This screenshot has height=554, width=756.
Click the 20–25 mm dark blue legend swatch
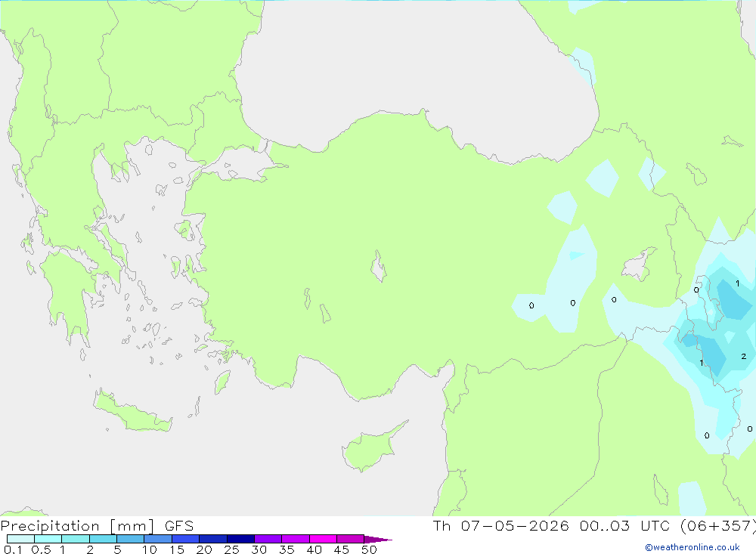pos(212,539)
